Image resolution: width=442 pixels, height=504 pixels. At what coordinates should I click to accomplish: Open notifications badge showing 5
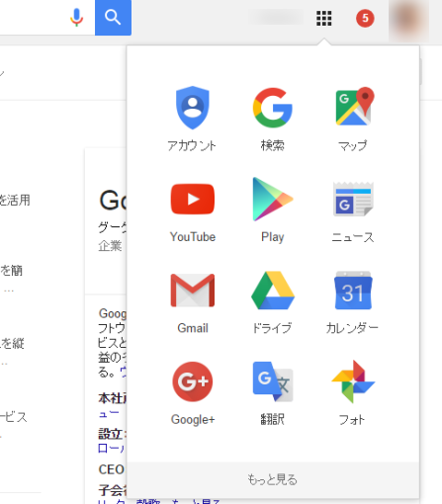point(365,18)
